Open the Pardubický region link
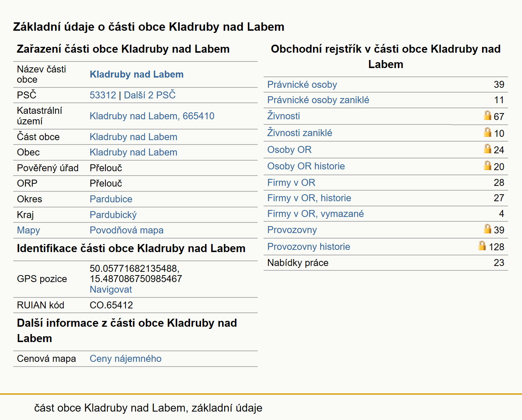The image size is (522, 420). 113,215
